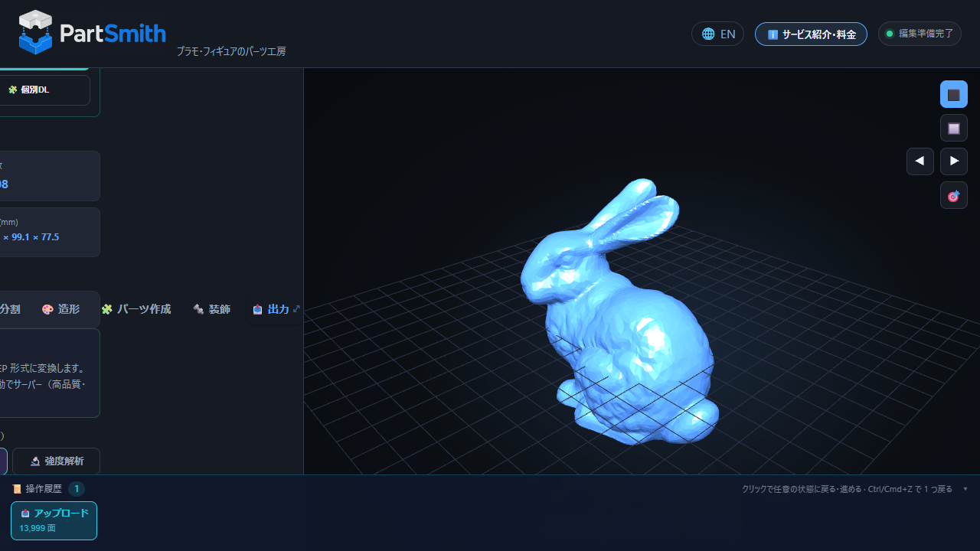Click the プラモ・フィギュアのパーツ工房 tagline

231,51
